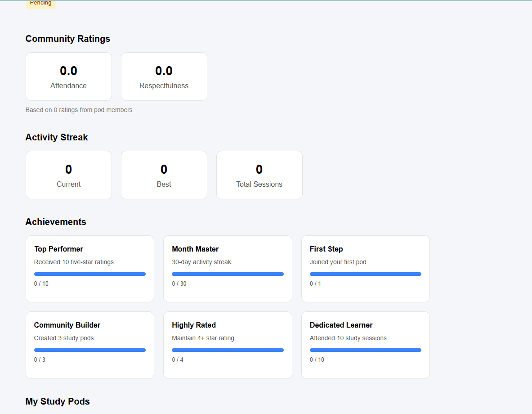This screenshot has height=414, width=532.
Task: Select the First Step achievement card
Action: [366, 269]
